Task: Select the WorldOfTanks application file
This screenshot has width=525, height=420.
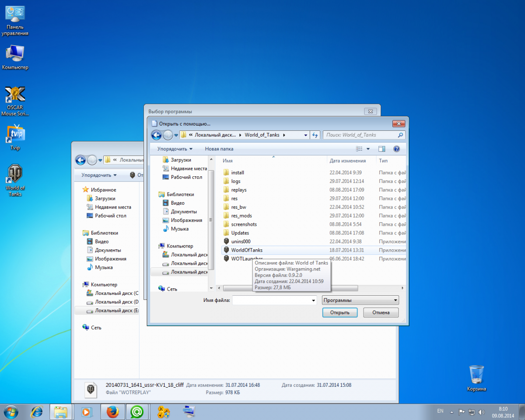Action: coord(247,250)
